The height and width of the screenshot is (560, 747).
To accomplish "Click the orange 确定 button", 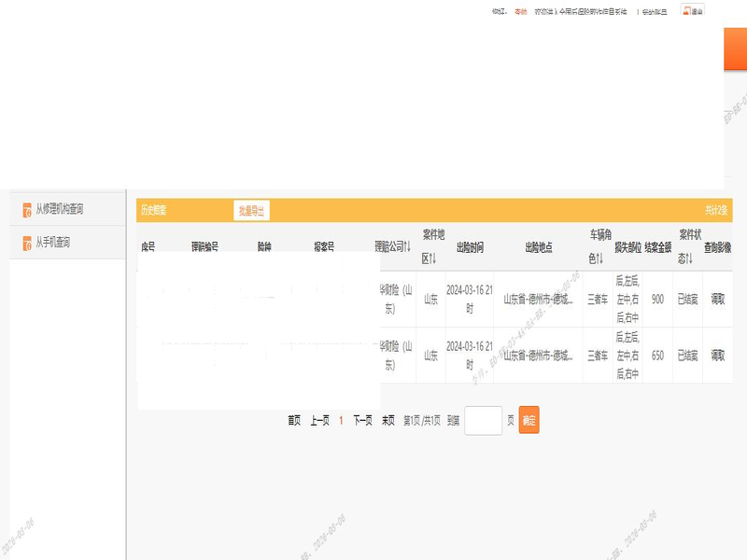I will pos(529,420).
